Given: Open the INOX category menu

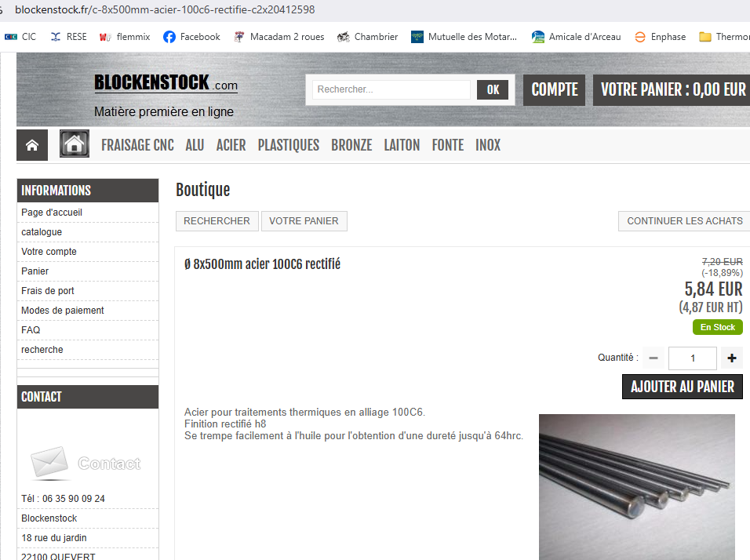Looking at the screenshot, I should coord(487,145).
